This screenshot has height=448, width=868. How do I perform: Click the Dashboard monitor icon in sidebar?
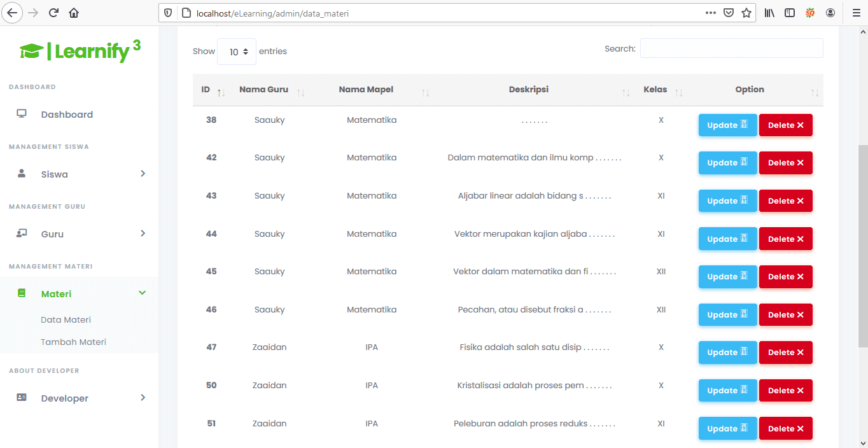[x=22, y=113]
